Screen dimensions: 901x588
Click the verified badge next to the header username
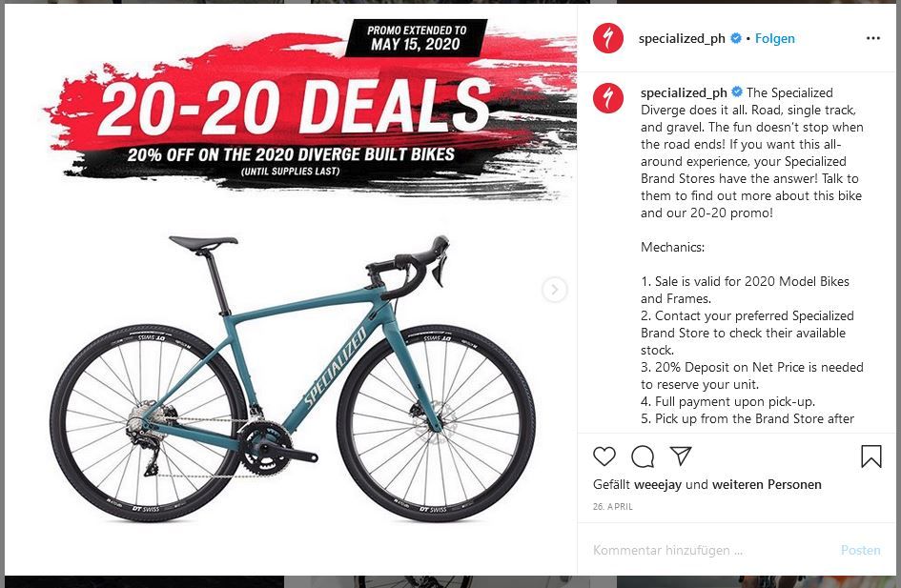tap(736, 38)
